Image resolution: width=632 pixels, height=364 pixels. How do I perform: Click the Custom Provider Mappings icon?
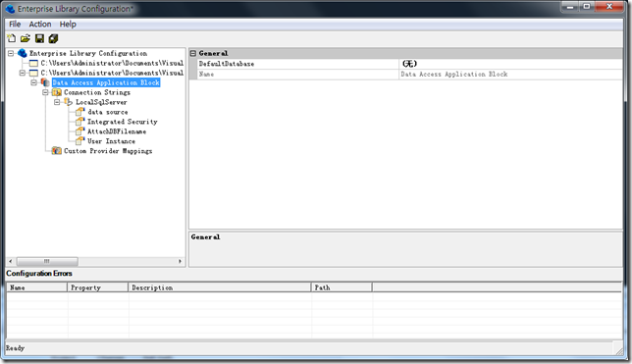pyautogui.click(x=57, y=151)
